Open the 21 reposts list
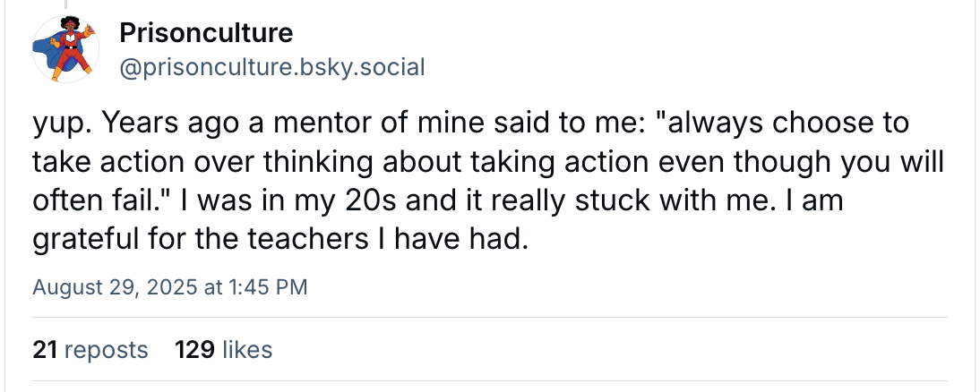 pos(90,349)
